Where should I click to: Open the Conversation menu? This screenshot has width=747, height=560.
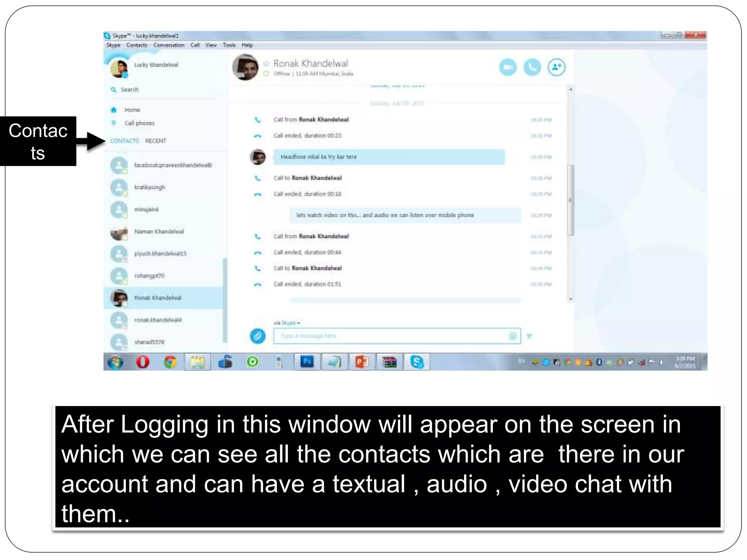pyautogui.click(x=169, y=45)
